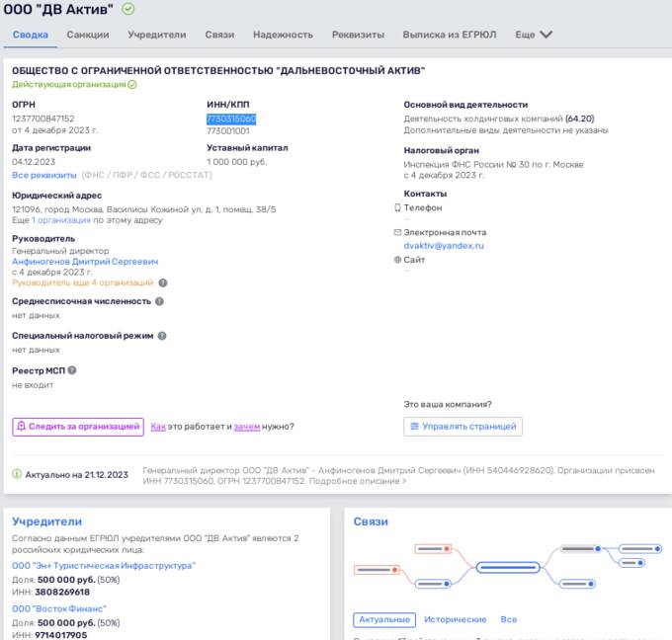Click the зачем link
The width and height of the screenshot is (672, 640).
point(247,427)
